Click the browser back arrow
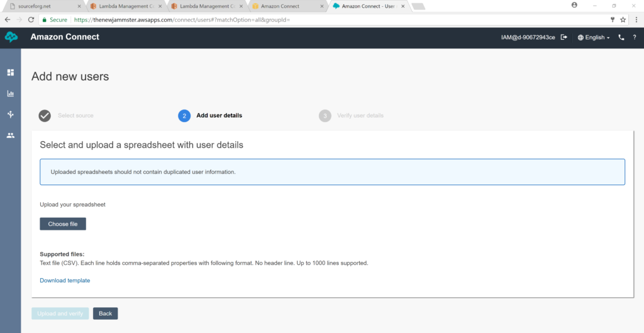The width and height of the screenshot is (644, 333). pyautogui.click(x=8, y=20)
